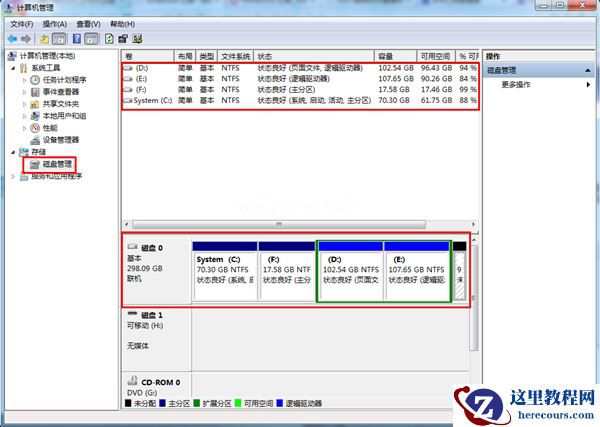Select the unallocated space block on Disk 0
Screen dimensions: 600x427
460,271
